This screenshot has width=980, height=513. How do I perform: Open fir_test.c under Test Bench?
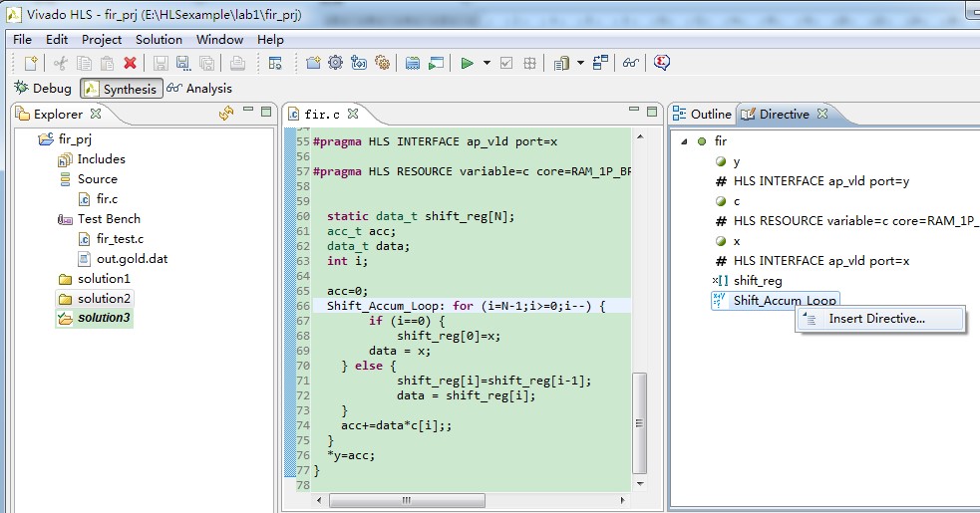[120, 239]
